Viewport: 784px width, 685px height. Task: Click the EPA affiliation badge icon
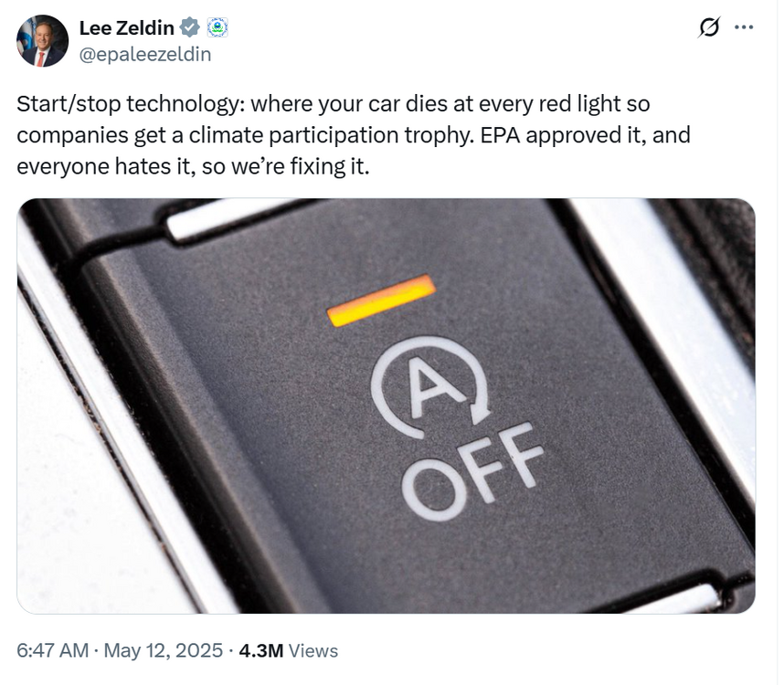(x=217, y=28)
